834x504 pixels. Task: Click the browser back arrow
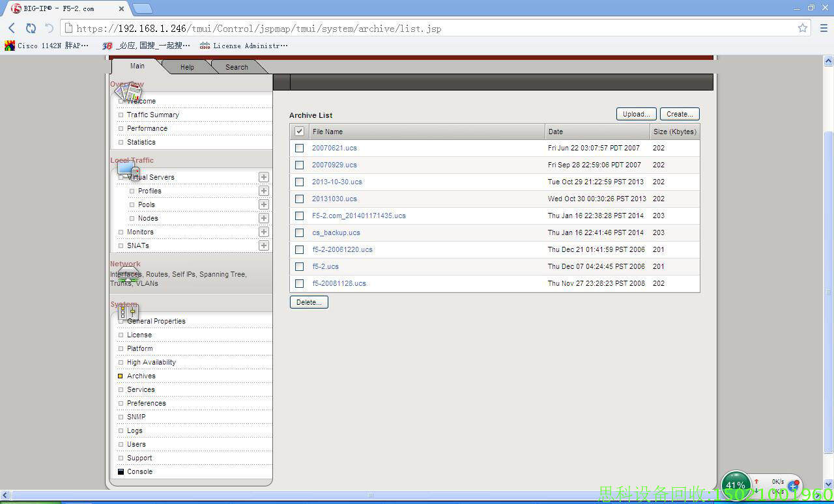(x=12, y=28)
